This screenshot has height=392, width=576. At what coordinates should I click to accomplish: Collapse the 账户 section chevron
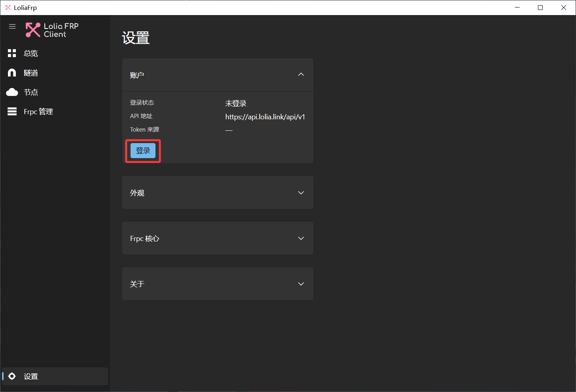[x=301, y=75]
